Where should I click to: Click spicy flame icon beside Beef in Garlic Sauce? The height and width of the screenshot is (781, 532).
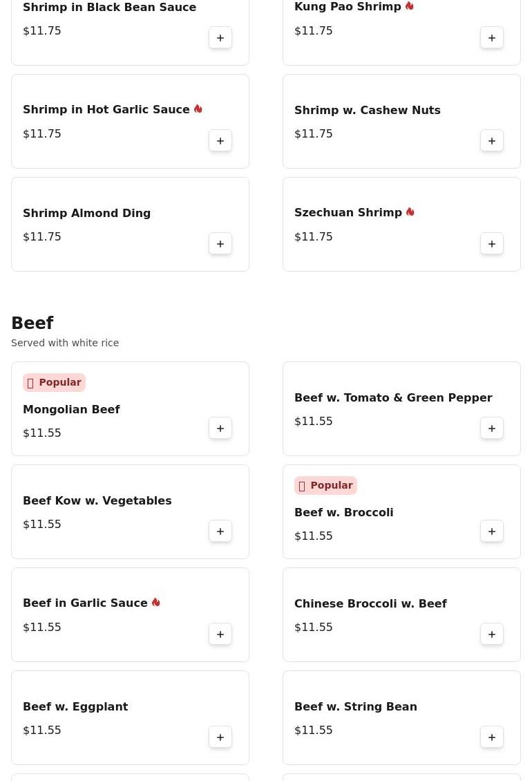pos(156,603)
